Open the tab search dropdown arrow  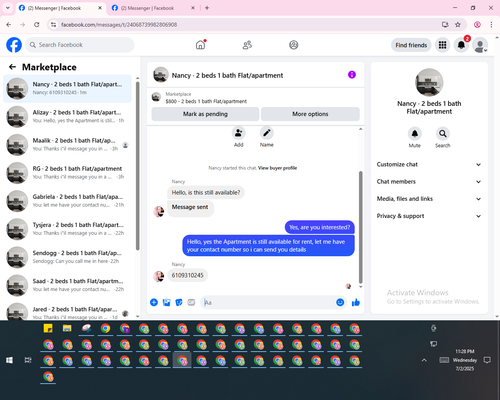pyautogui.click(x=8, y=8)
